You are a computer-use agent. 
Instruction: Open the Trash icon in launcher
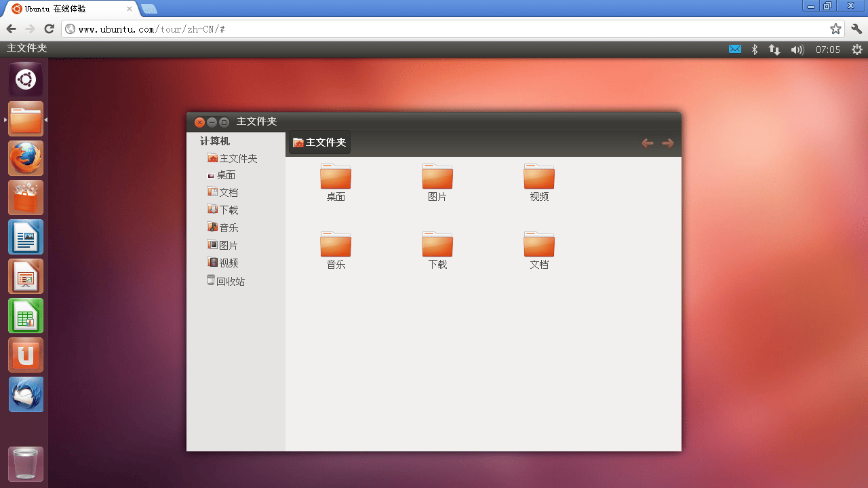click(x=26, y=464)
